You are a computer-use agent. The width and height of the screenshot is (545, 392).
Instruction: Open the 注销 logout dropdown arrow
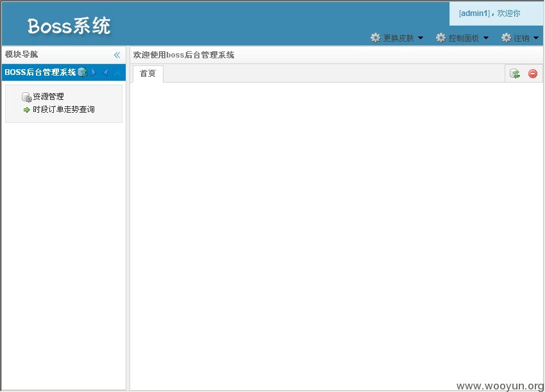(x=536, y=38)
